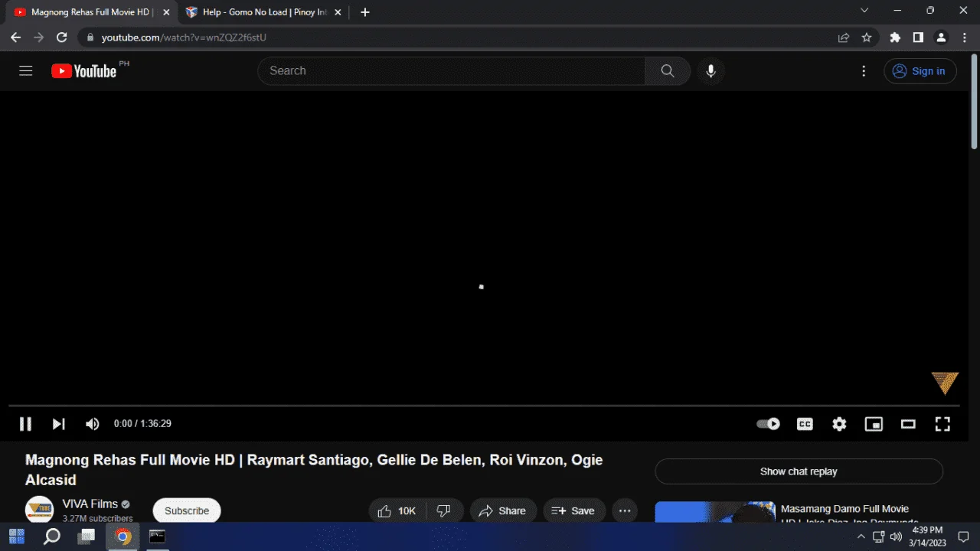Like the video (10K)
The width and height of the screenshot is (980, 551).
pyautogui.click(x=397, y=511)
